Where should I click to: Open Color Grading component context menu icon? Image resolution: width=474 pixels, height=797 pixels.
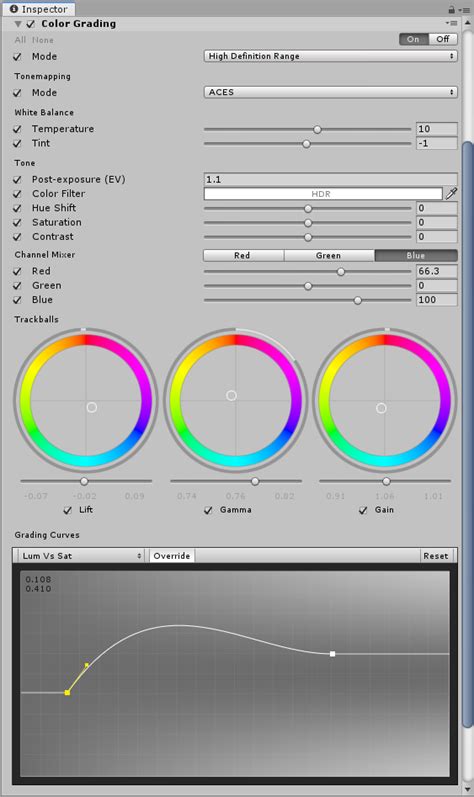pos(451,23)
